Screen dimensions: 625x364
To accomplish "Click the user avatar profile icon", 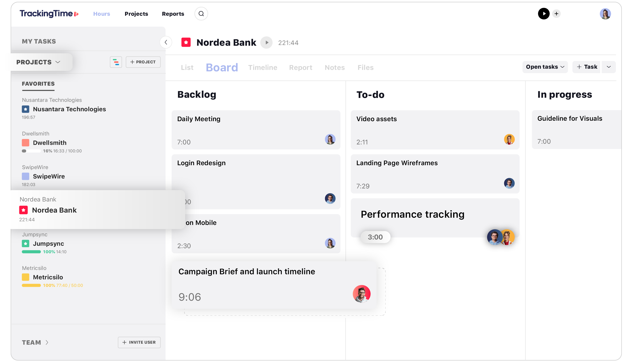I will point(605,14).
